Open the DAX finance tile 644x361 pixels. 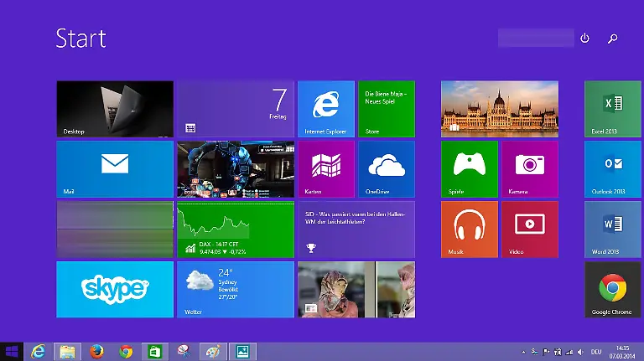tap(236, 229)
